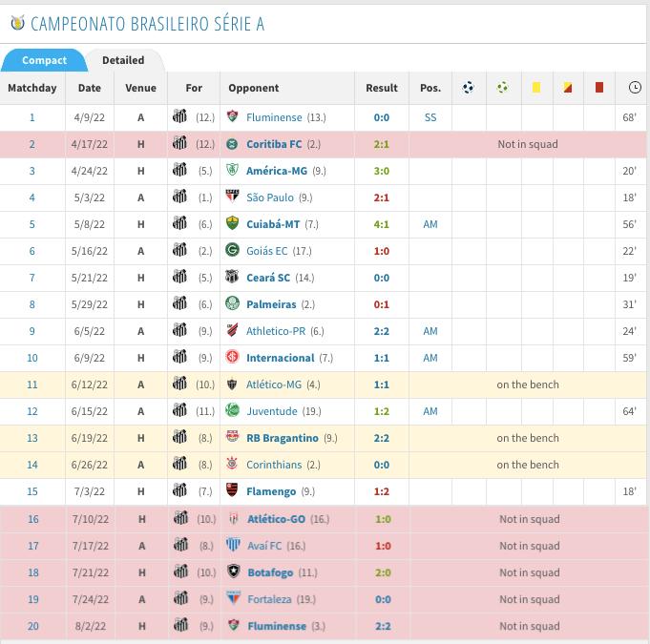Click the Santos crest in matchday 1 row
650x644 pixels.
(179, 116)
